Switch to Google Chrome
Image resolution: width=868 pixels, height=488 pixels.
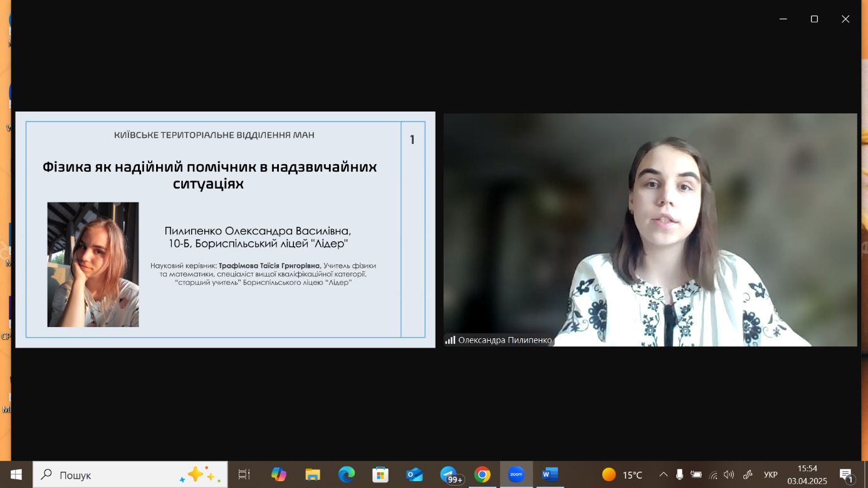click(x=482, y=475)
